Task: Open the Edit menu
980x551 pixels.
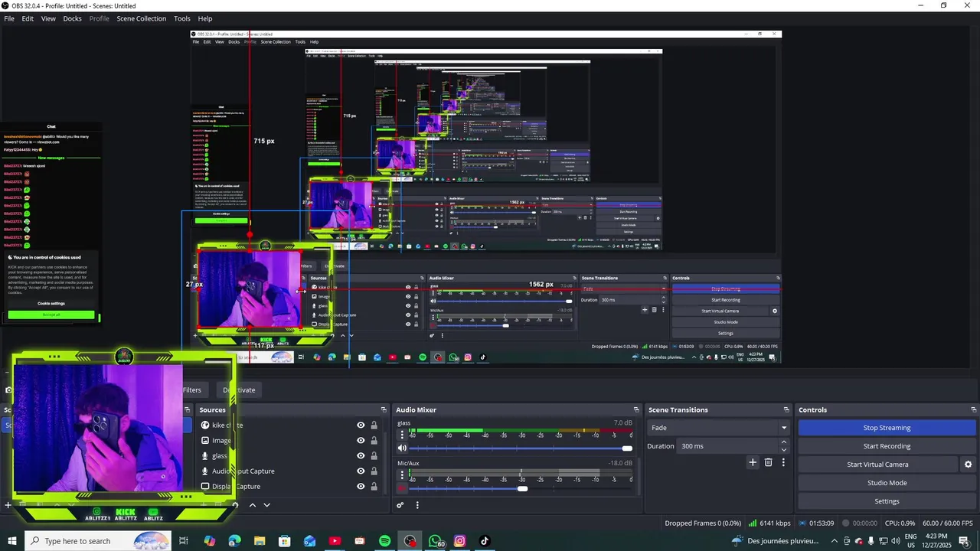Action: 28,18
